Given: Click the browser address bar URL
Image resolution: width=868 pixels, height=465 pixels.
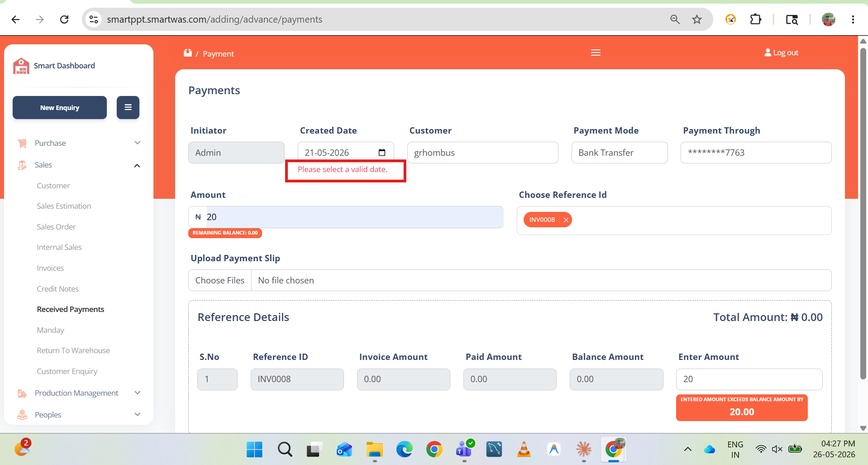Looking at the screenshot, I should pos(215,19).
